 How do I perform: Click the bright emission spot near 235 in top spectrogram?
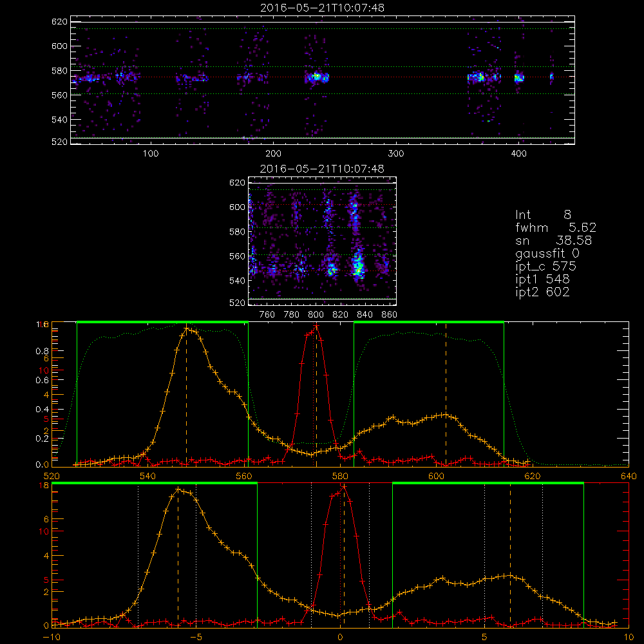coord(317,77)
